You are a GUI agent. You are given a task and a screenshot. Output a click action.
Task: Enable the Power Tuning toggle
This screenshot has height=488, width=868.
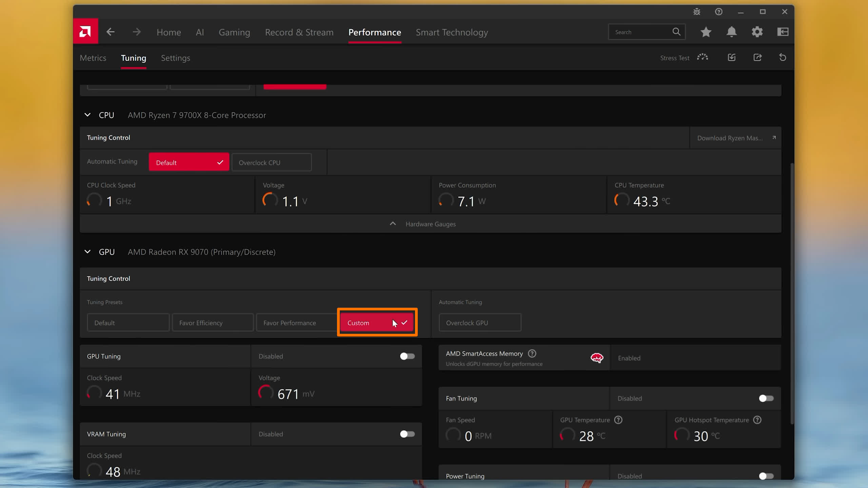766,476
